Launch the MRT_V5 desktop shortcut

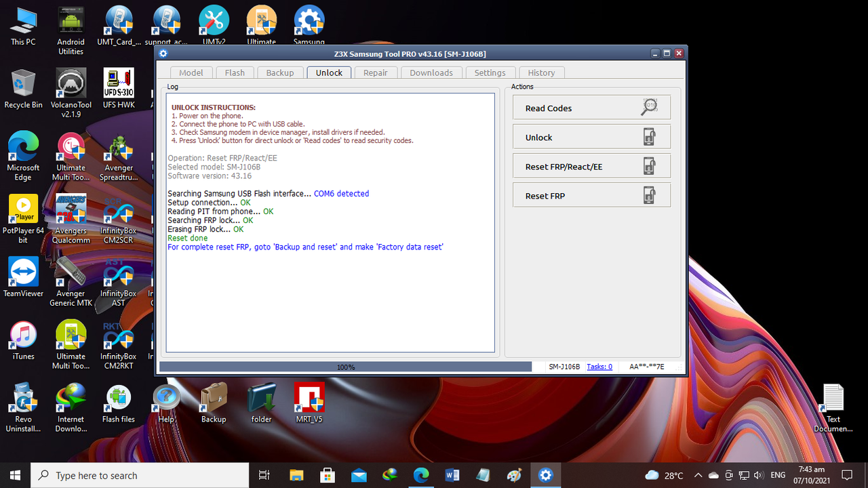point(309,403)
